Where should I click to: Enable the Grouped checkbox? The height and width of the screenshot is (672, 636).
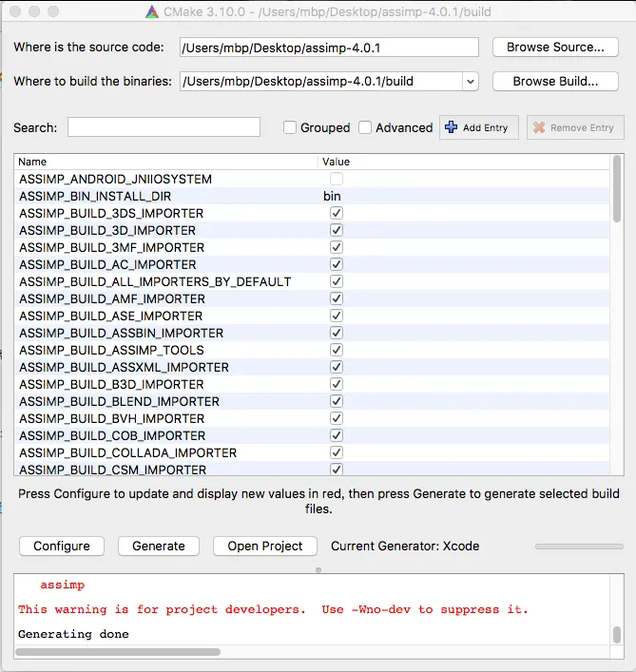coord(290,127)
